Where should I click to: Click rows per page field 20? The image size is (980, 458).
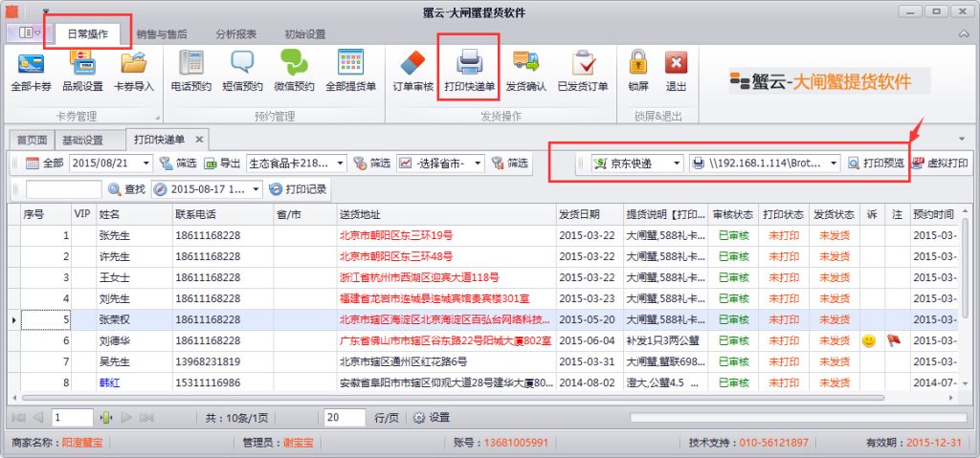[x=345, y=418]
